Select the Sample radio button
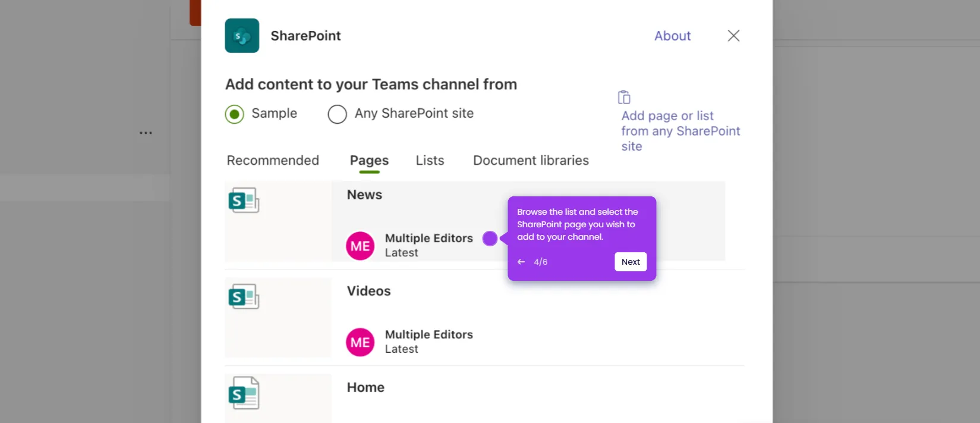Screen dimensions: 980x423 [x=234, y=114]
